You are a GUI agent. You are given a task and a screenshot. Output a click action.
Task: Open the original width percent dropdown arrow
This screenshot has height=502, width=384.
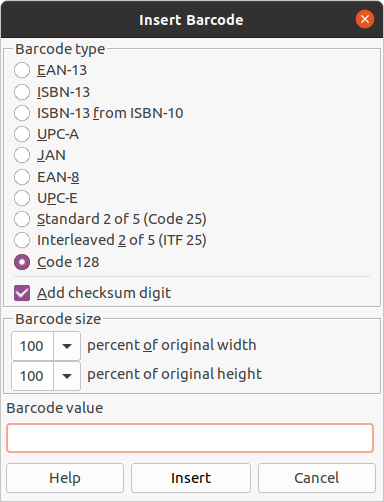(67, 346)
